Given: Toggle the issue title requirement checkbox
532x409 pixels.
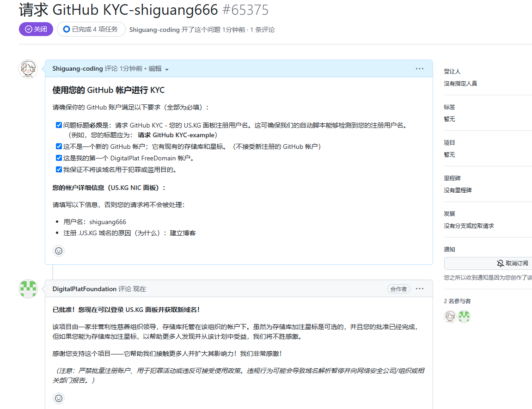Looking at the screenshot, I should 59,125.
